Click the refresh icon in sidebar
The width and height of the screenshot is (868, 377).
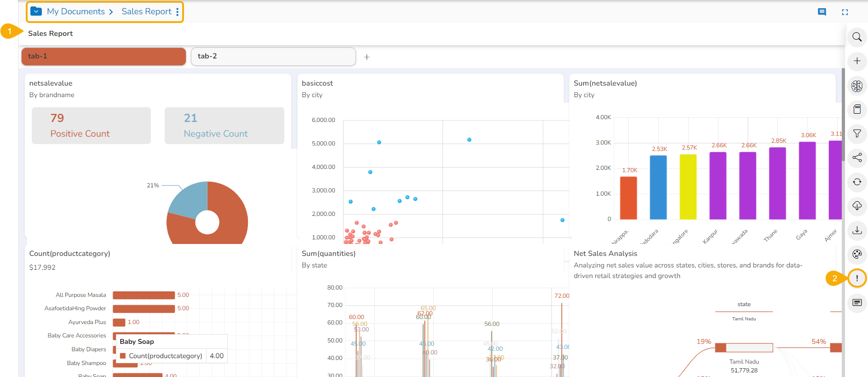tap(857, 182)
